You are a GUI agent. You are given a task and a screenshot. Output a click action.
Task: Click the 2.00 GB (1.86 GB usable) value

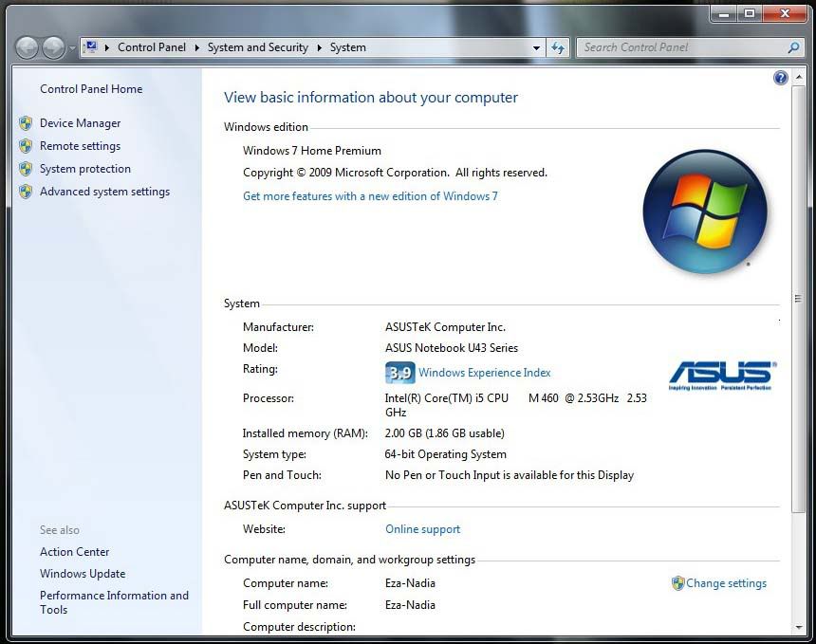(445, 433)
